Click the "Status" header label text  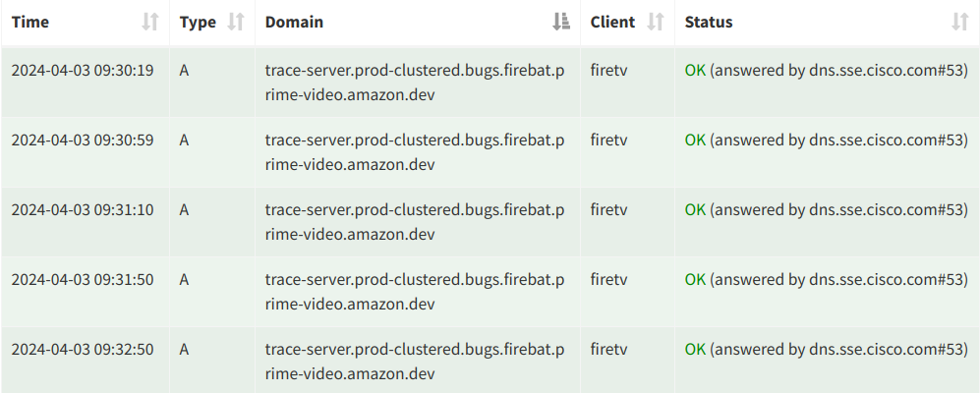click(708, 22)
